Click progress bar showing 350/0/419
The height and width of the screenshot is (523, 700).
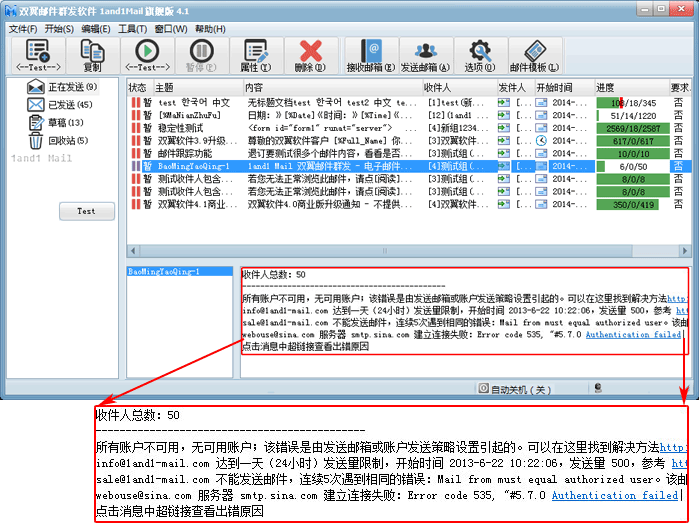(633, 205)
